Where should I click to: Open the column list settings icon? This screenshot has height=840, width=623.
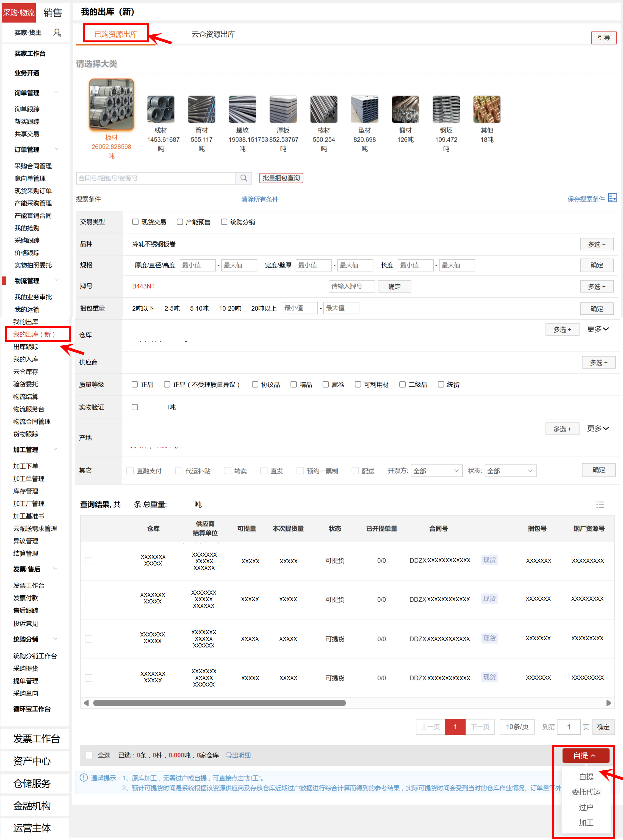[x=600, y=504]
